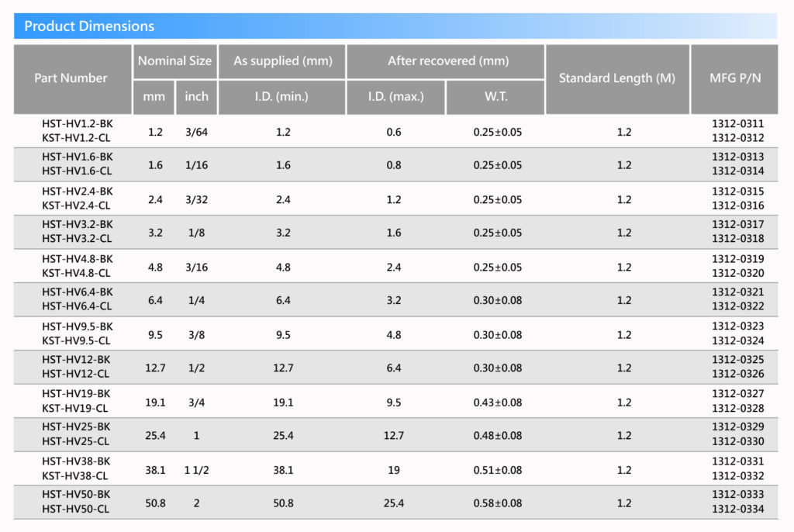Screen dimensions: 794x532
Task: Click the I.D. (max.) sub-header
Action: [395, 97]
